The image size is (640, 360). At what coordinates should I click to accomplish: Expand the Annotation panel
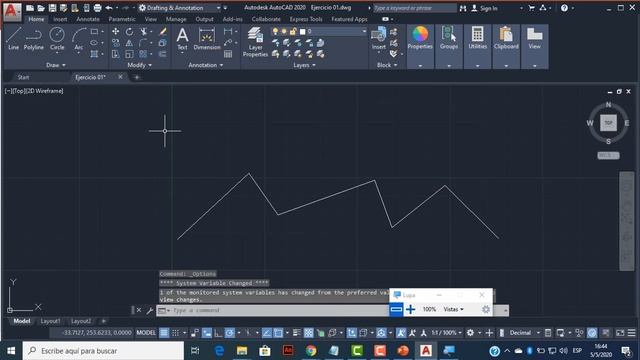click(x=206, y=65)
